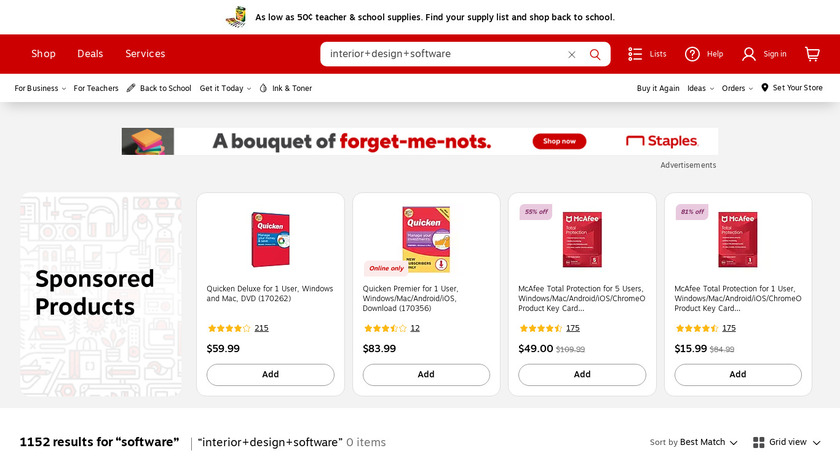The image size is (840, 472).
Task: Click the Sign in person icon
Action: (749, 54)
